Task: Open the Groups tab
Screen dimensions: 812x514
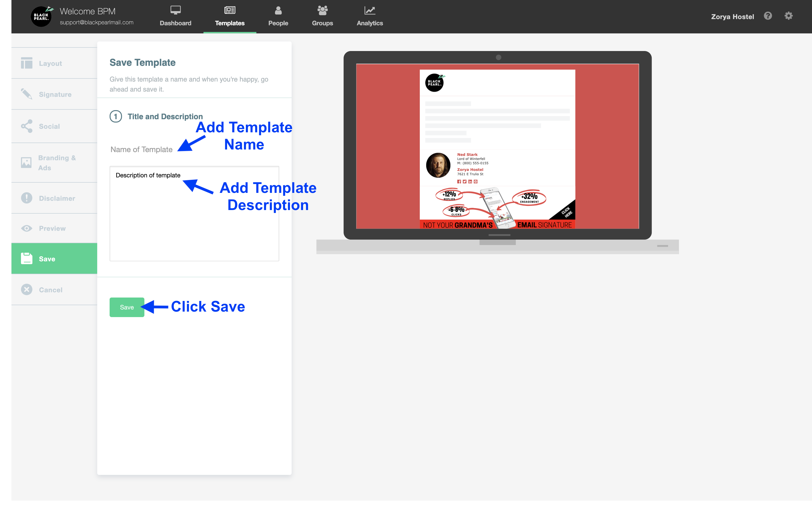Action: (x=322, y=16)
